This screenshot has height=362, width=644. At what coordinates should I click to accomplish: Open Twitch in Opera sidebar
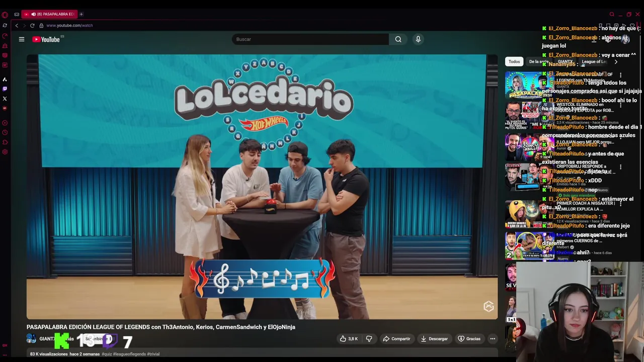click(x=5, y=89)
